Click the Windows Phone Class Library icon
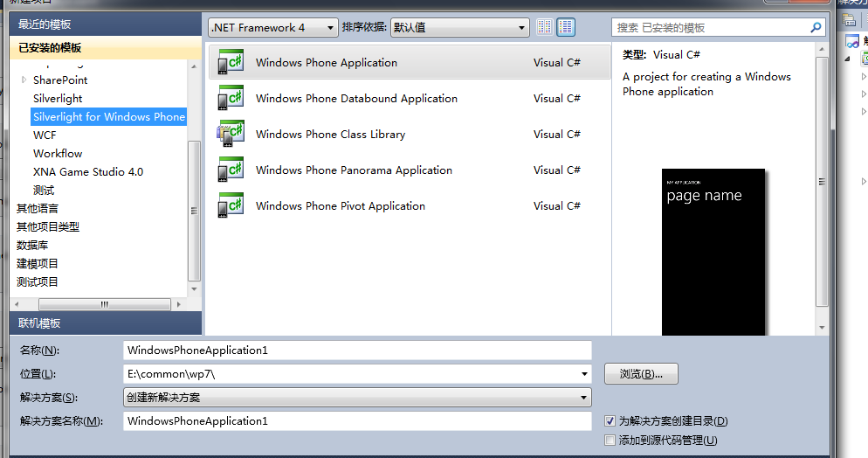Image resolution: width=868 pixels, height=458 pixels. pos(231,134)
